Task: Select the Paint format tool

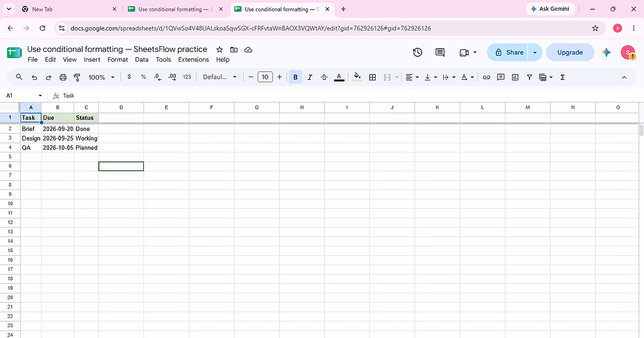Action: point(77,77)
